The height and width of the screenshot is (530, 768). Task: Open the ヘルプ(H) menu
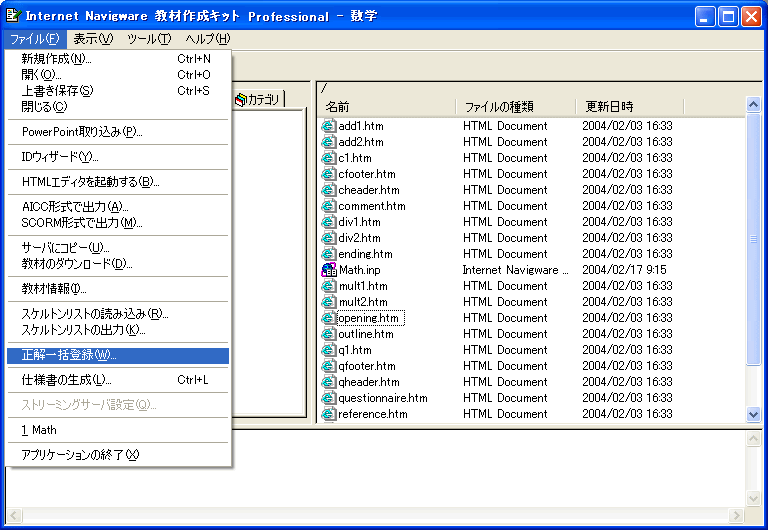pos(208,39)
